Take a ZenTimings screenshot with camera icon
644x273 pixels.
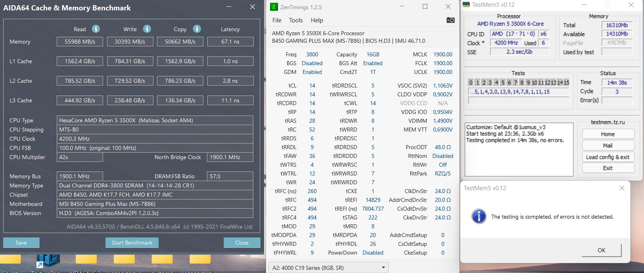tap(451, 20)
